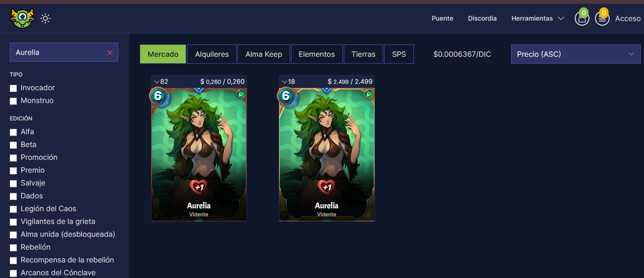Click the leaf element icon on gold Aurelia card
Screen dimensions: 644x278
[369, 94]
